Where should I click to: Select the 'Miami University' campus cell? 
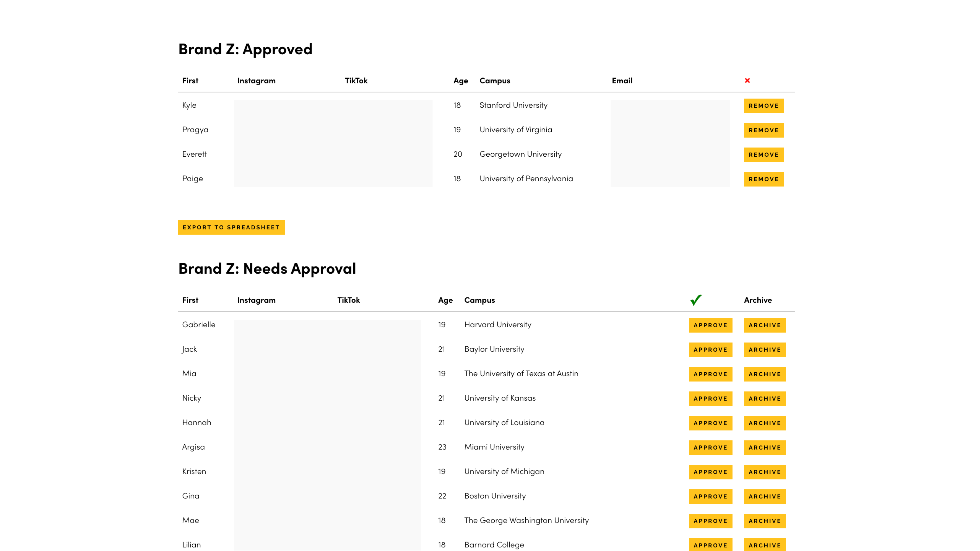click(x=494, y=447)
